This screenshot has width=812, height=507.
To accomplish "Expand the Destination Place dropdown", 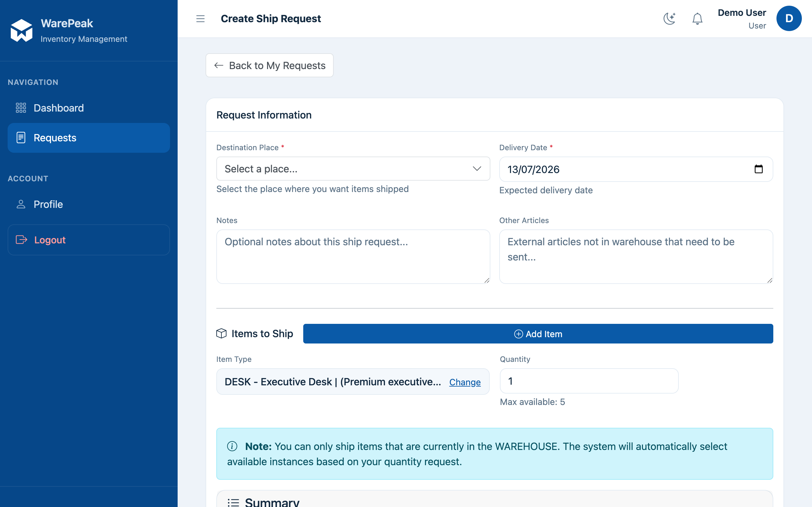I will click(x=353, y=169).
